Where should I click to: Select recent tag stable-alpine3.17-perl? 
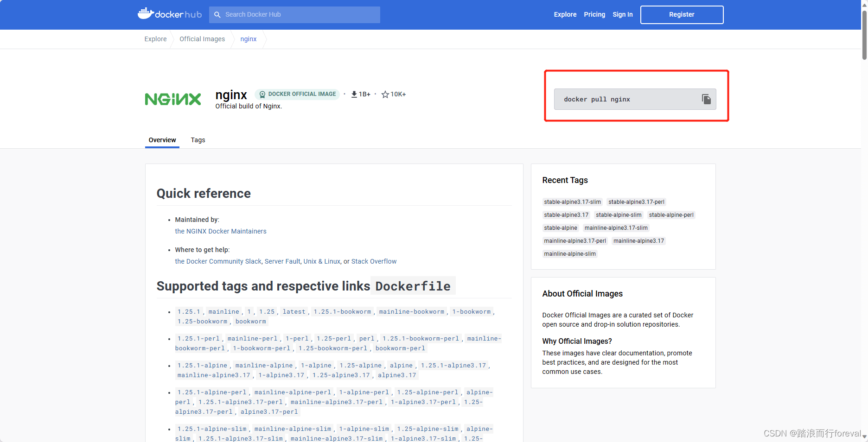(x=636, y=202)
